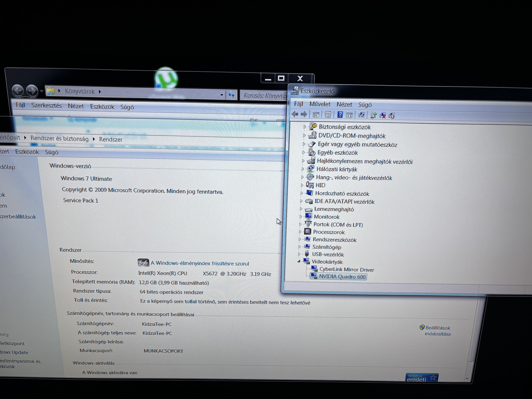Expand the HID node
The height and width of the screenshot is (399, 532).
coord(302,185)
